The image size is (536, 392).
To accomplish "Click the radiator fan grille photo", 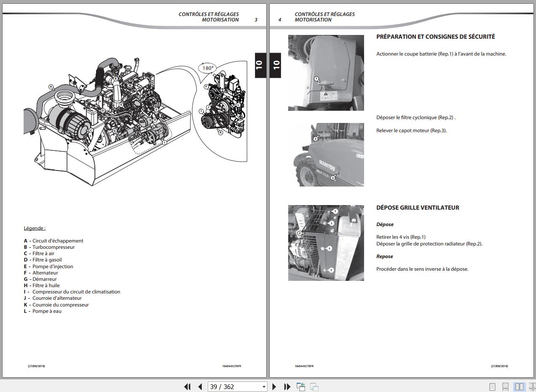I will (326, 243).
